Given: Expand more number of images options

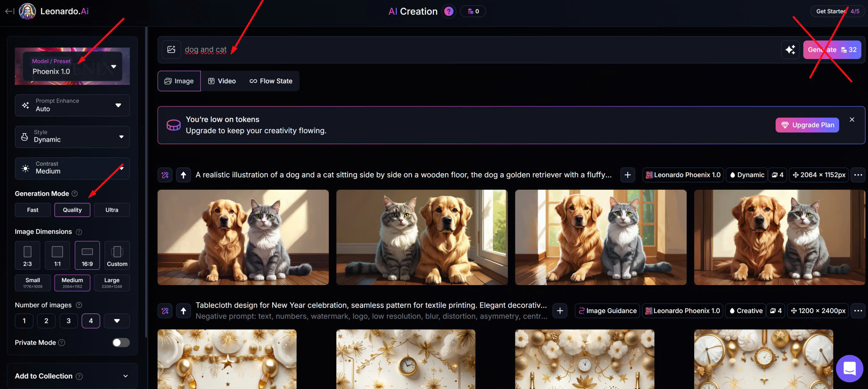Looking at the screenshot, I should tap(117, 321).
